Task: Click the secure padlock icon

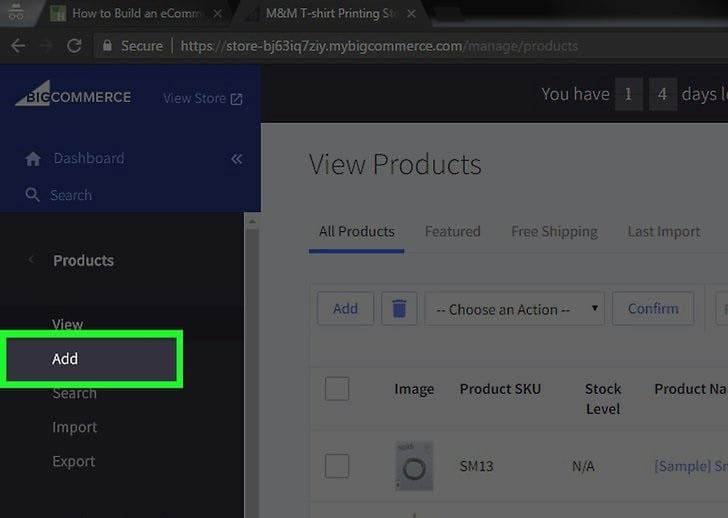Action: 107,45
